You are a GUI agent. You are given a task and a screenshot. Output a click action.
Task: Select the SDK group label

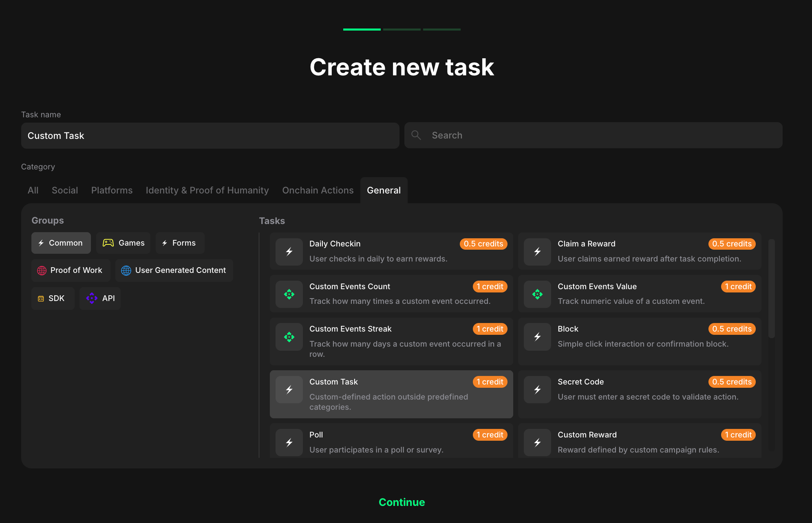click(56, 298)
